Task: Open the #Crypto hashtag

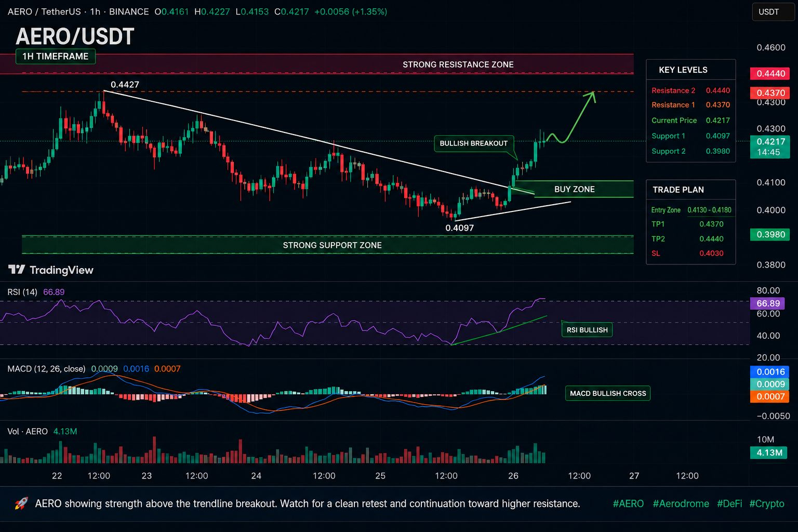Action: point(767,503)
